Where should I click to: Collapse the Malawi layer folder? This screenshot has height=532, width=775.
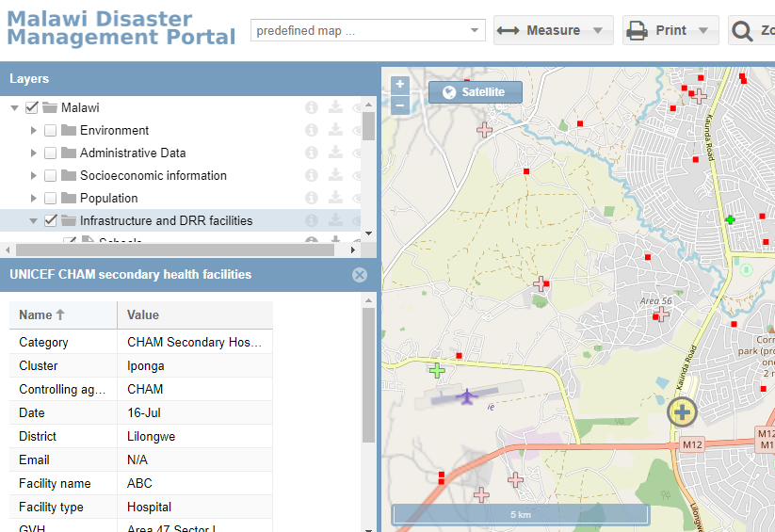pos(14,107)
